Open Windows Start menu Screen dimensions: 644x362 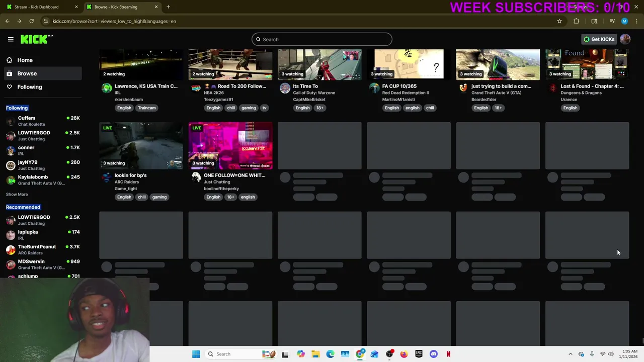[196, 354]
